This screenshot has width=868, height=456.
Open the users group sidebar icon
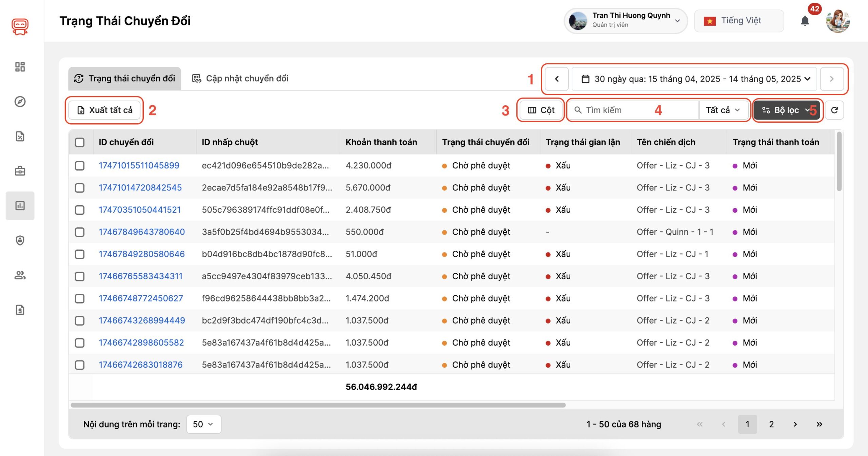coord(20,275)
